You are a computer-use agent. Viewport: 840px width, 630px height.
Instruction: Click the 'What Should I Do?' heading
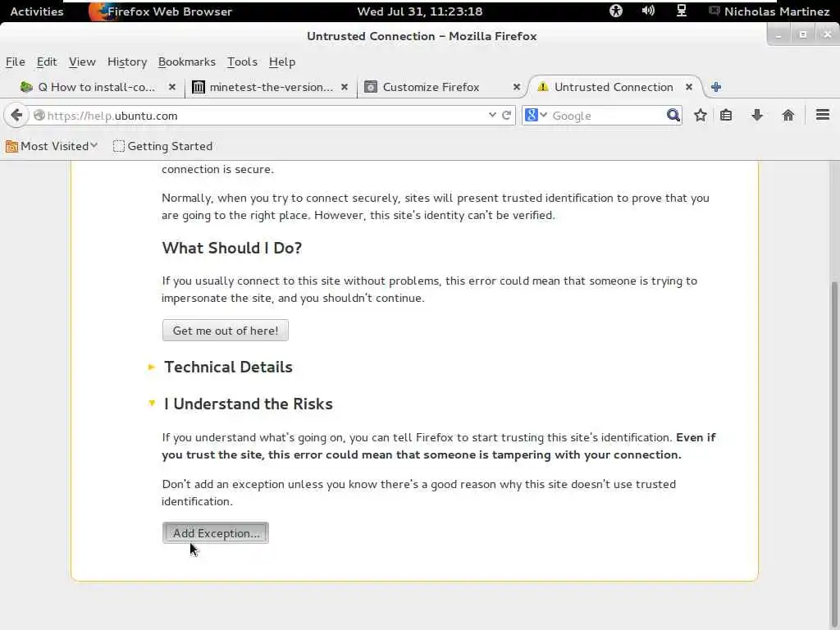(x=232, y=248)
